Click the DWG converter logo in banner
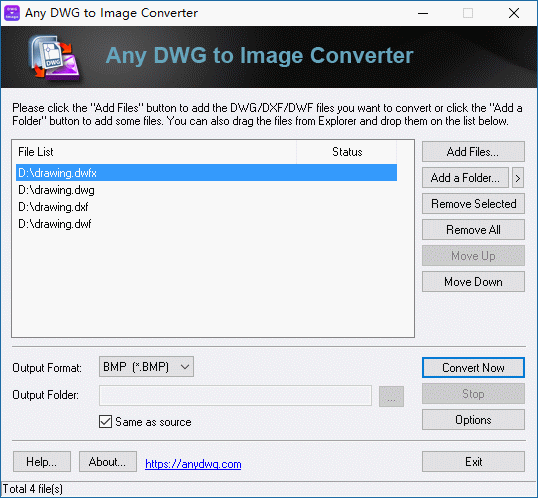538x498 pixels. 55,58
